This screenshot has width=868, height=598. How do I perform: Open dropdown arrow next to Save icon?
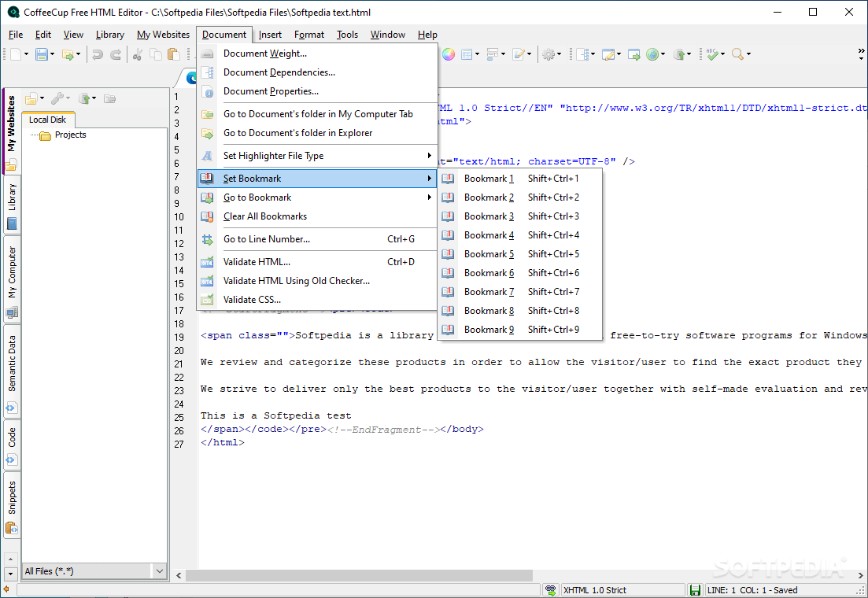tap(52, 54)
